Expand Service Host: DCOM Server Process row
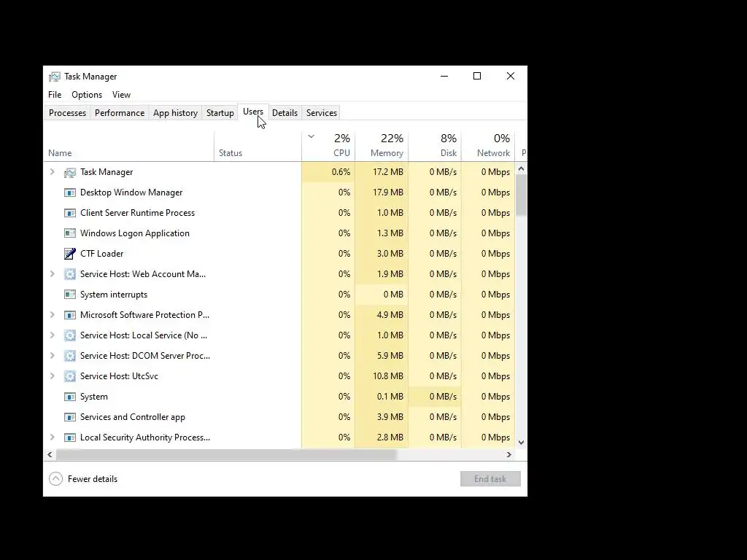 pos(53,356)
